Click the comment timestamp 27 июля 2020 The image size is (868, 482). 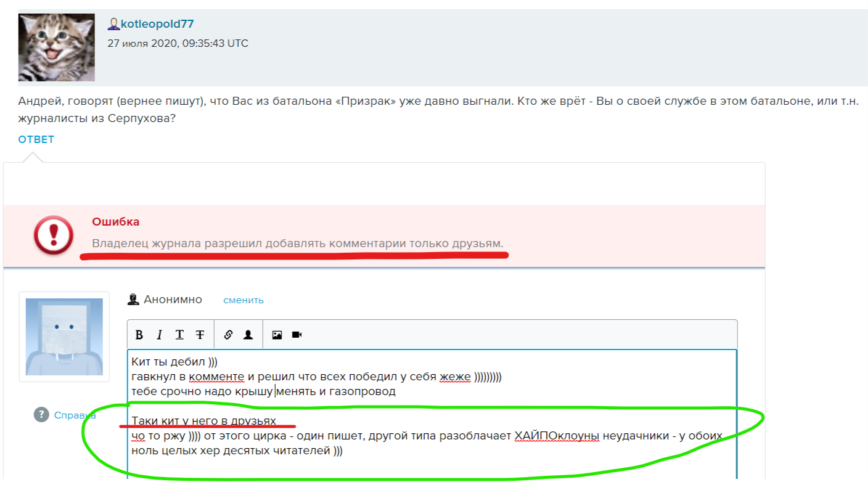pos(178,43)
